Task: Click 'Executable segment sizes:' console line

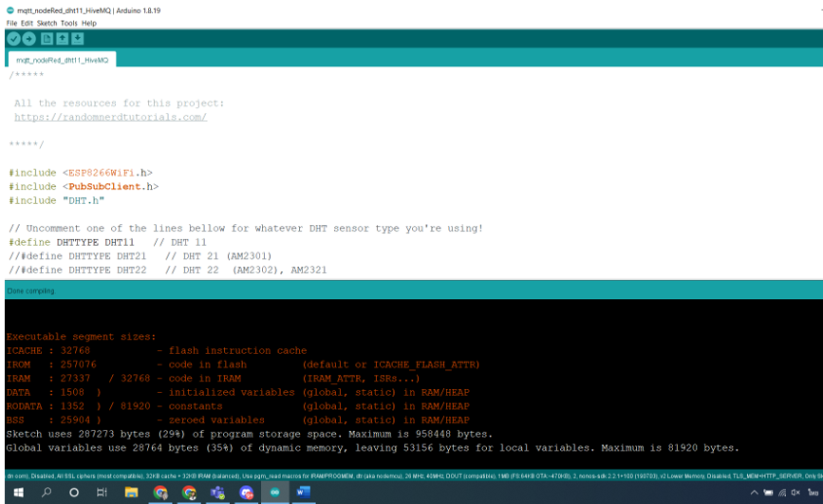Action: coord(81,337)
